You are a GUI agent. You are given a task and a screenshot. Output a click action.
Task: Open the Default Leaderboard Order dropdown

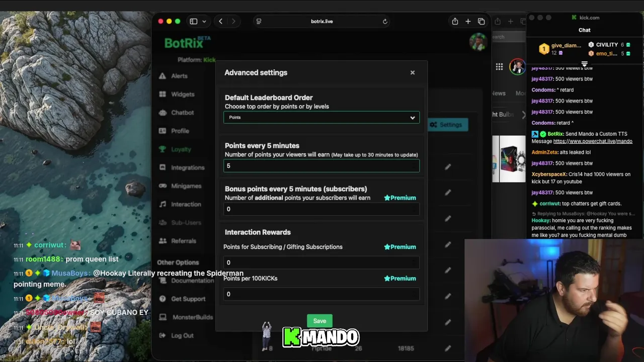[x=321, y=118]
